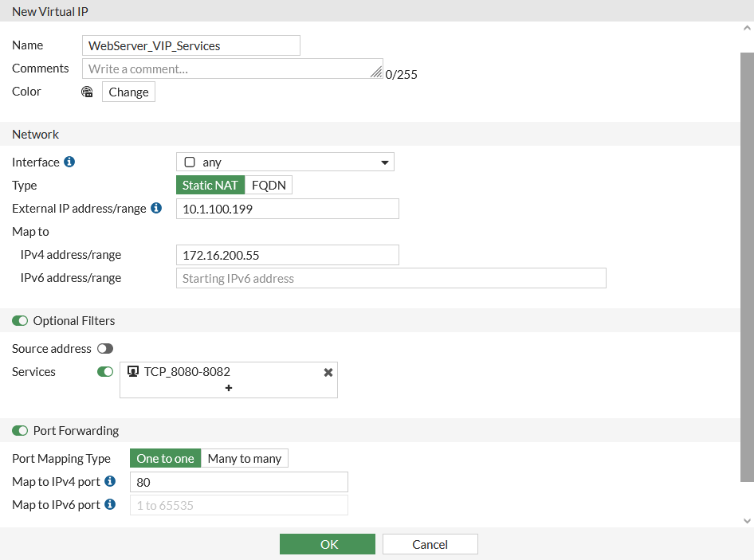Open the color Change button
754x560 pixels.
point(128,92)
